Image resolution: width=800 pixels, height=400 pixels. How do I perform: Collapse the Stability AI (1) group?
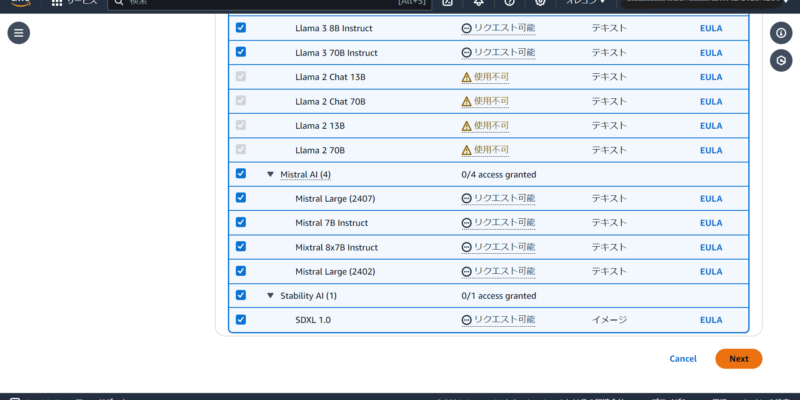[270, 296]
